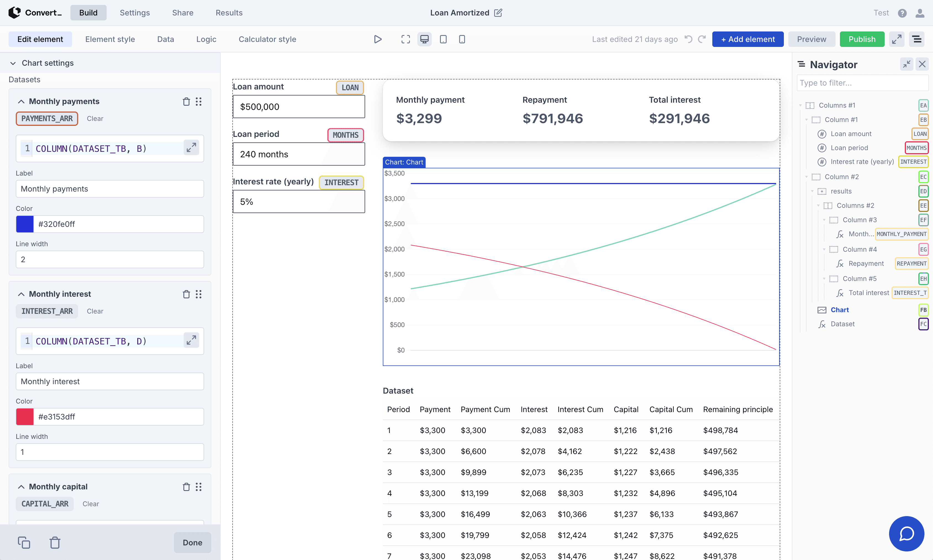Screen dimensions: 933x560
Task: Delete the Monthly payments dataset via trash icon
Action: (x=186, y=102)
